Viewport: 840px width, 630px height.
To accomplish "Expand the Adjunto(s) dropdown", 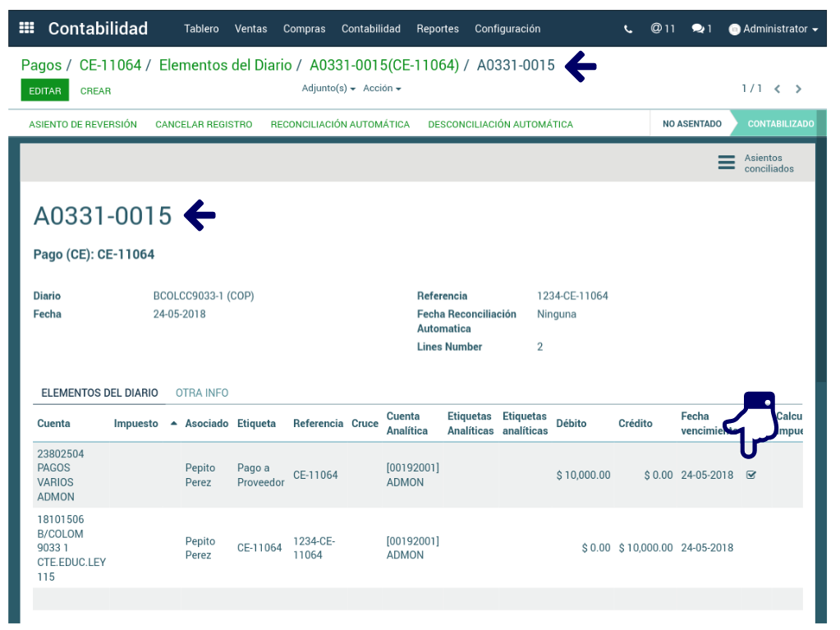I will [328, 89].
